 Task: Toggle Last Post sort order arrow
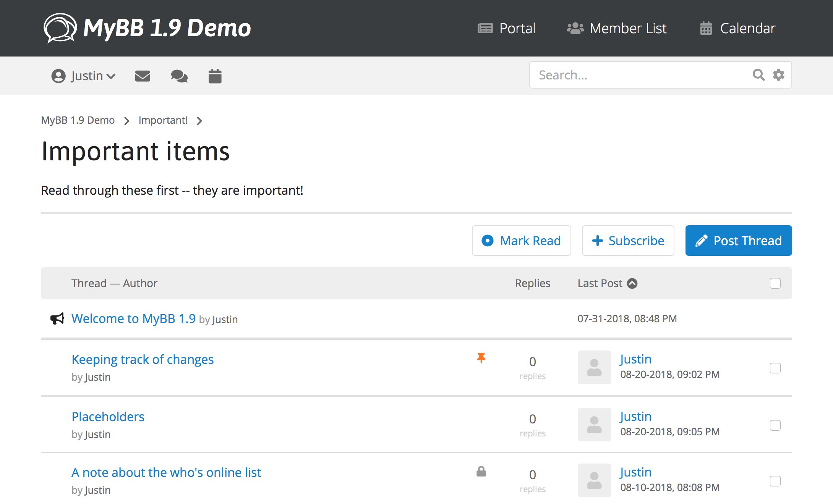pyautogui.click(x=632, y=283)
